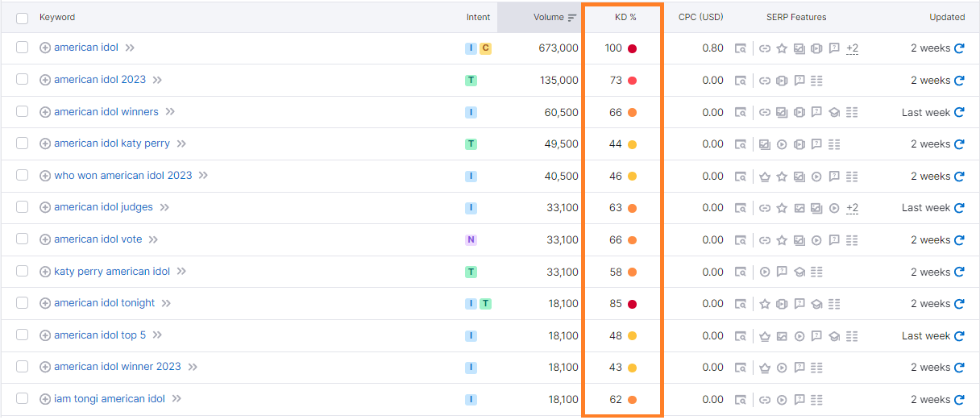980x420 pixels.
Task: Click yellow KD dot for american idol katy perry
Action: coord(633,144)
